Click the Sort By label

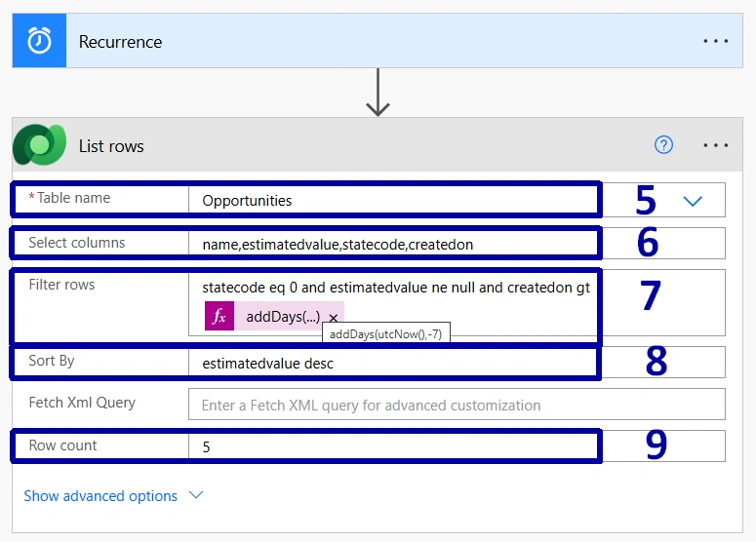[52, 361]
